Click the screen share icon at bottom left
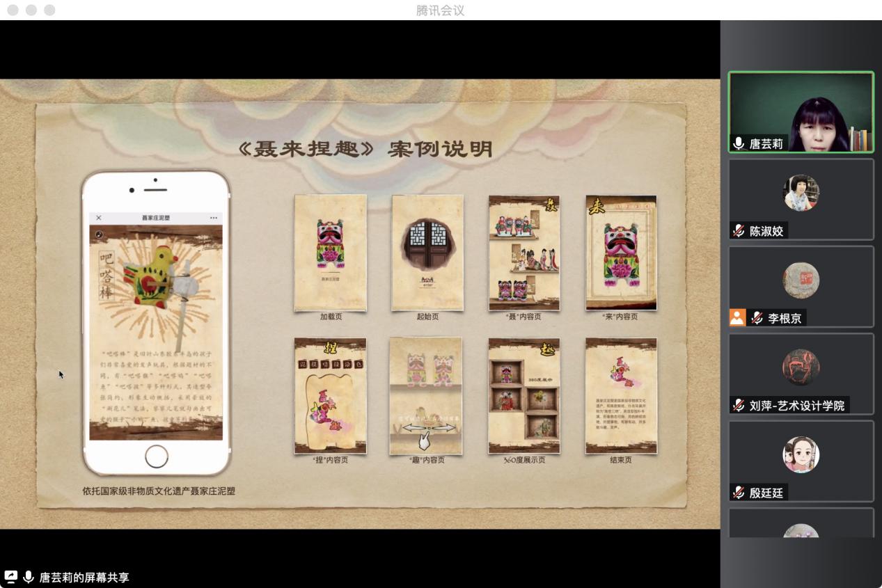882x588 pixels. [11, 577]
